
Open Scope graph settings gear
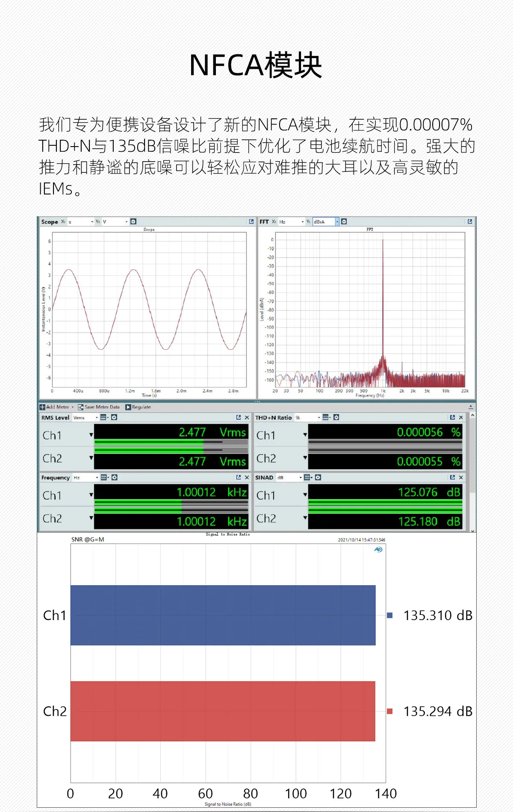(133, 221)
